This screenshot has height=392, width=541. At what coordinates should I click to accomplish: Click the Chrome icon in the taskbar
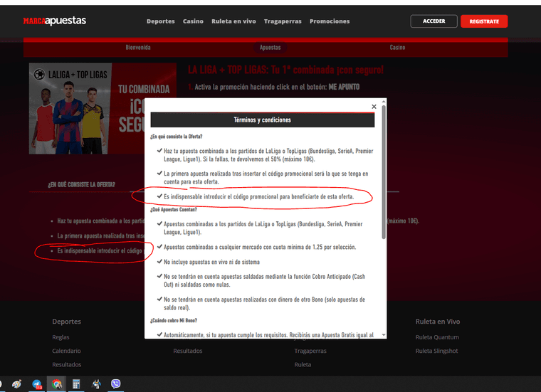(56, 383)
